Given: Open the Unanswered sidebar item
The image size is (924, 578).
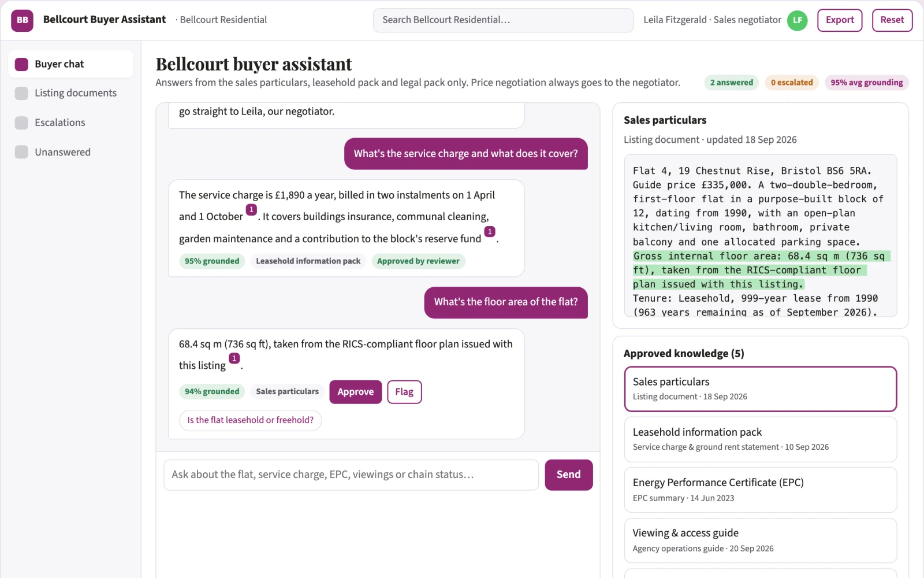Looking at the screenshot, I should click(x=70, y=152).
